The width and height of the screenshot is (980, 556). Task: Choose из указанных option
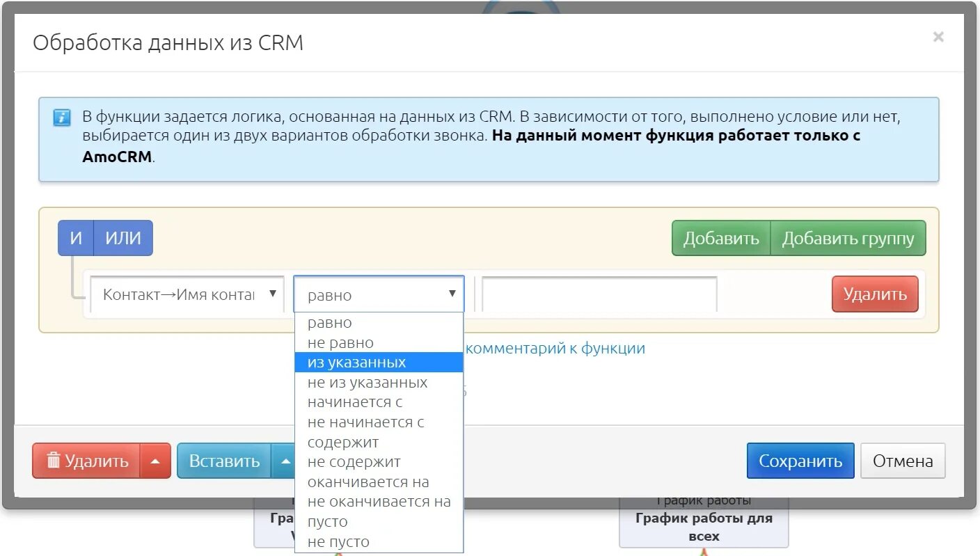[379, 363]
